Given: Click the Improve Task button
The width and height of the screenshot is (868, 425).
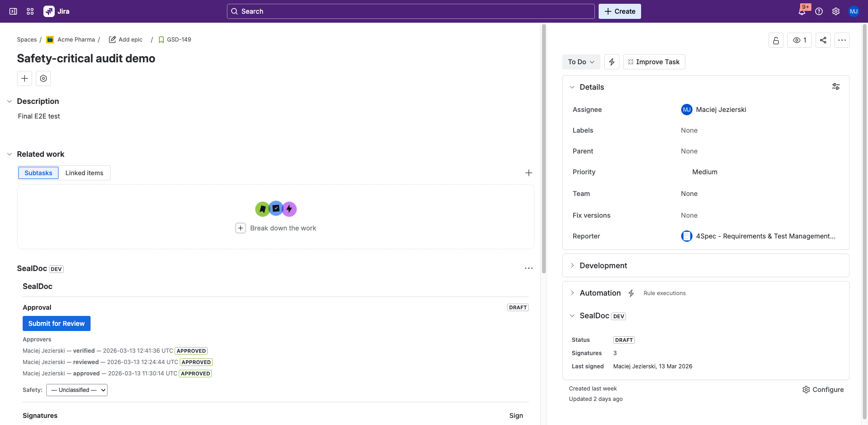Looking at the screenshot, I should tap(654, 61).
